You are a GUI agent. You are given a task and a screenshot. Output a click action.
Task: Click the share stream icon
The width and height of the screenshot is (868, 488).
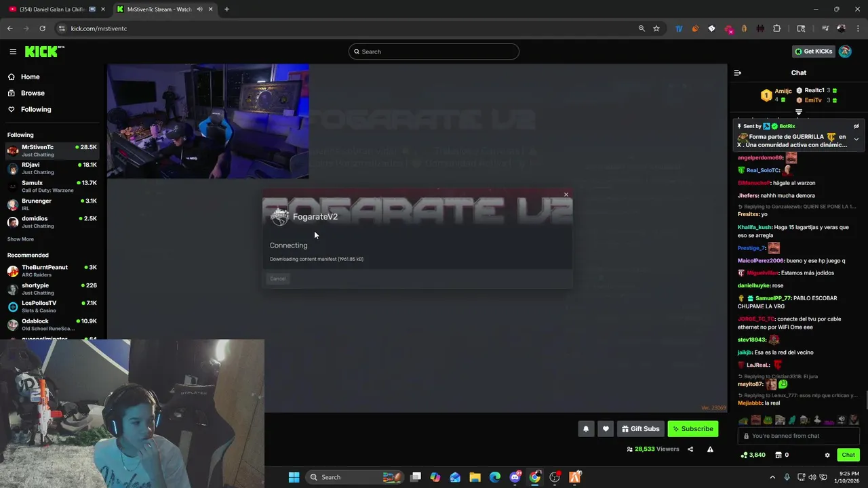click(690, 449)
